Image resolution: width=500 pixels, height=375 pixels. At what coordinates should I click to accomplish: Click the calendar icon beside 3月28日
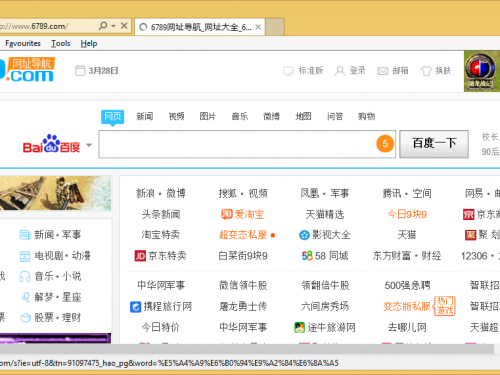[80, 71]
